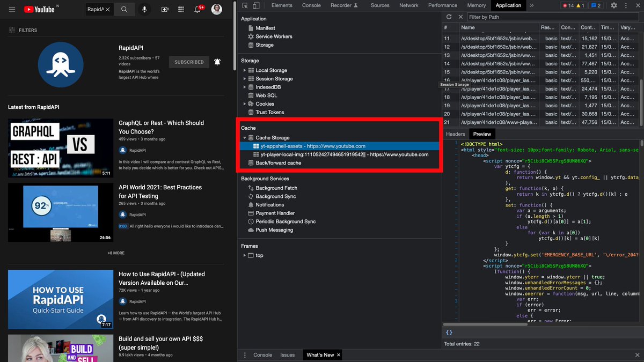The image size is (644, 362).
Task: Select Payment Handler service
Action: [275, 213]
